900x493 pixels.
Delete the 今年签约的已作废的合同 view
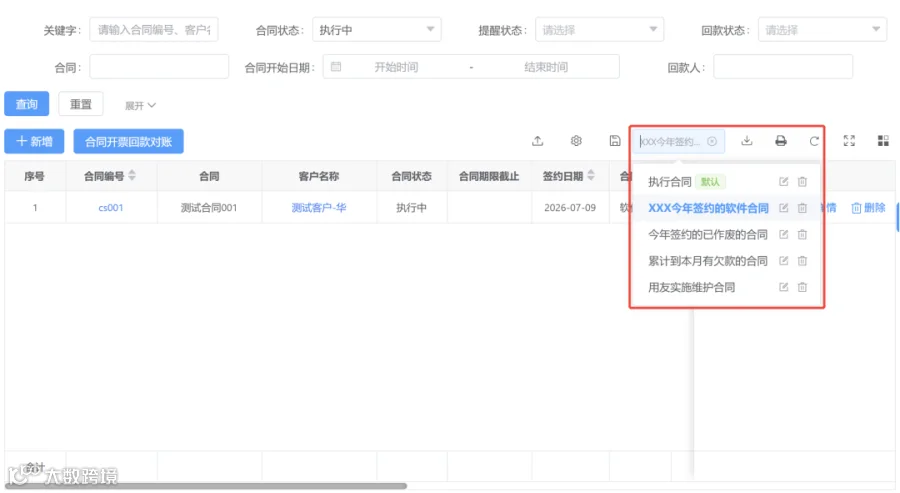tap(802, 234)
